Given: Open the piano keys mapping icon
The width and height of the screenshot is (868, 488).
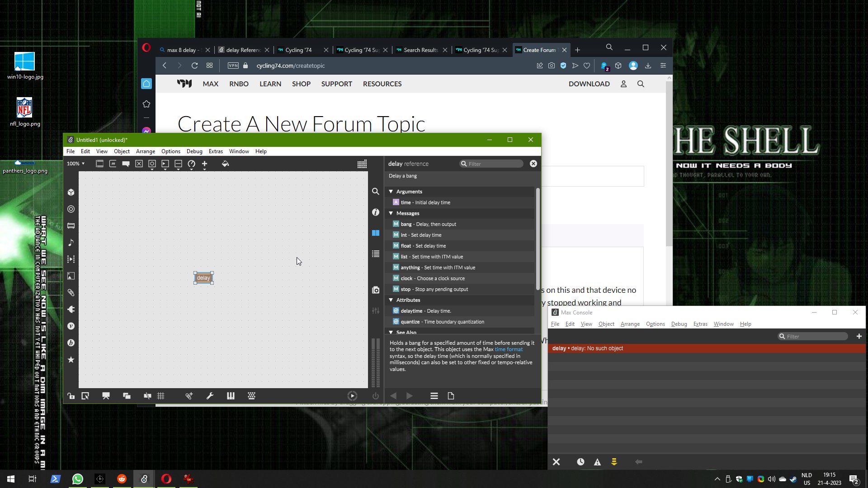Looking at the screenshot, I should click(x=231, y=396).
